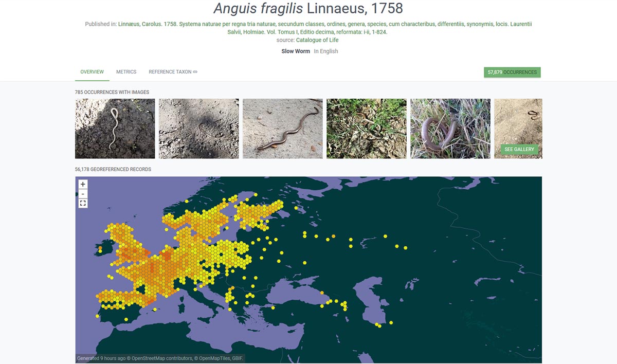Screen dimensions: 617x364
Task: Zoom in on the occurrence map
Action: (x=83, y=184)
